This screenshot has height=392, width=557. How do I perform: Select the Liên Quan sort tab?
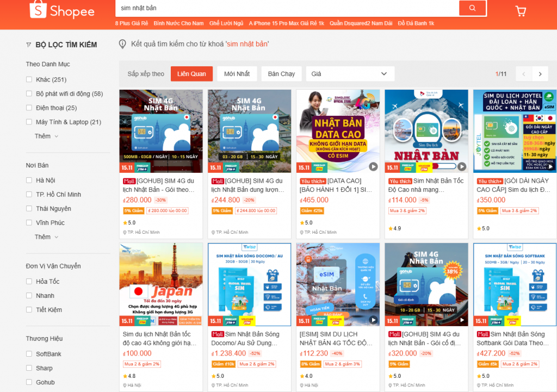[191, 74]
